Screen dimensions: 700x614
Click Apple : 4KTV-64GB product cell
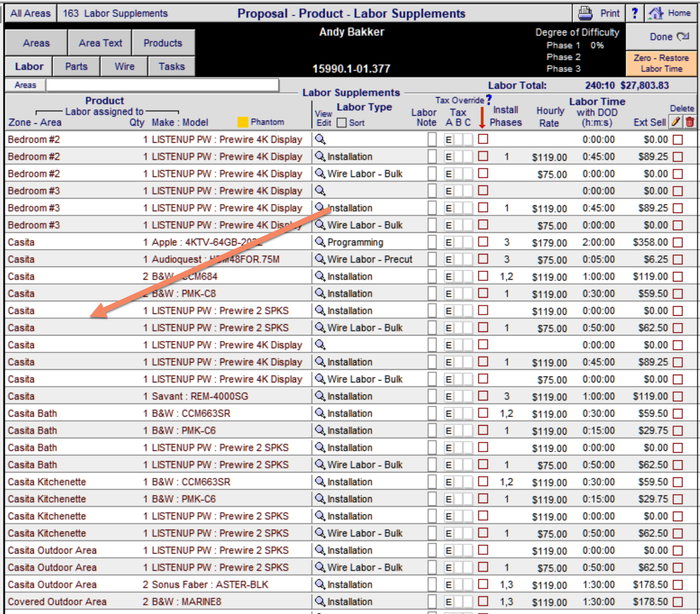click(x=207, y=242)
